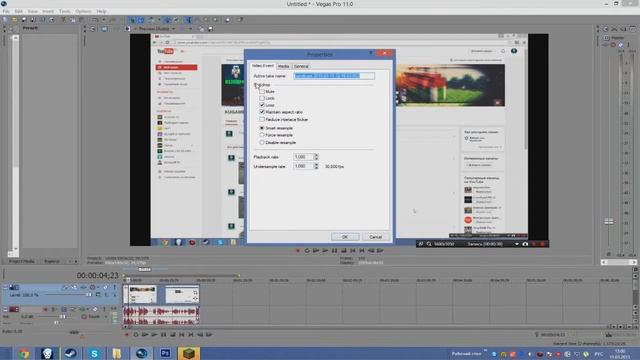Click Go to Start in timeline transport
This screenshot has height=360, width=640.
click(182, 335)
